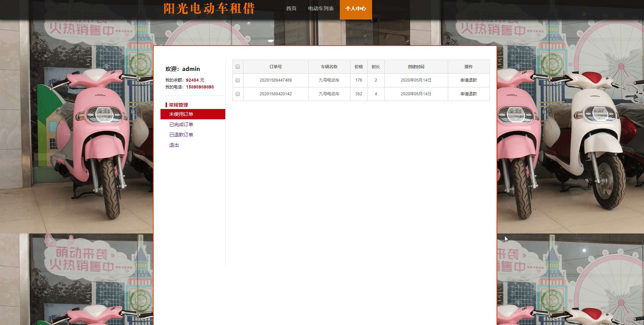The width and height of the screenshot is (644, 325).
Task: Click the phone number 15898989898
Action: [200, 87]
